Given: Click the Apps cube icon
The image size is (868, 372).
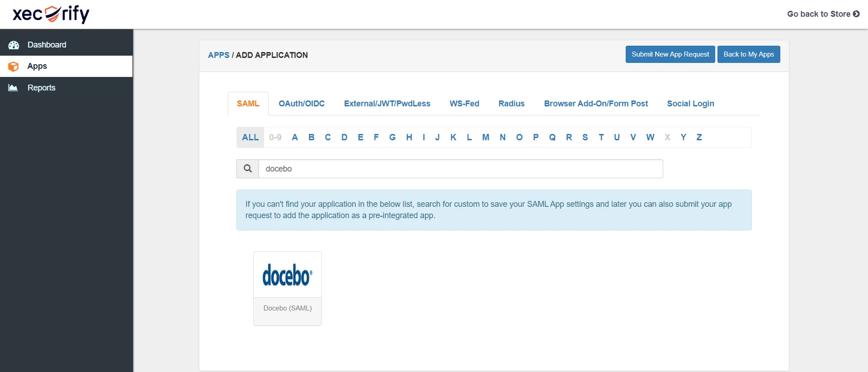Looking at the screenshot, I should pos(14,67).
